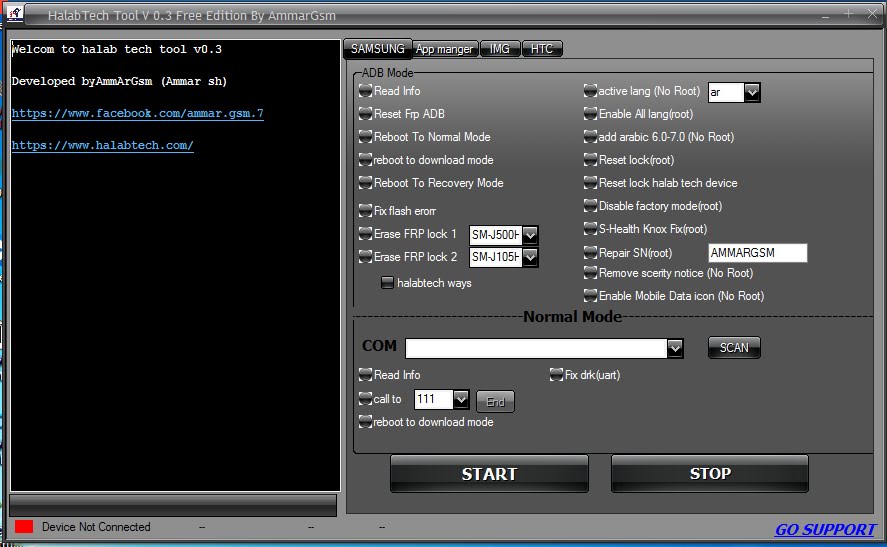Enable Reset lock(root) checkbox
Screen dimensions: 887x547
click(591, 160)
